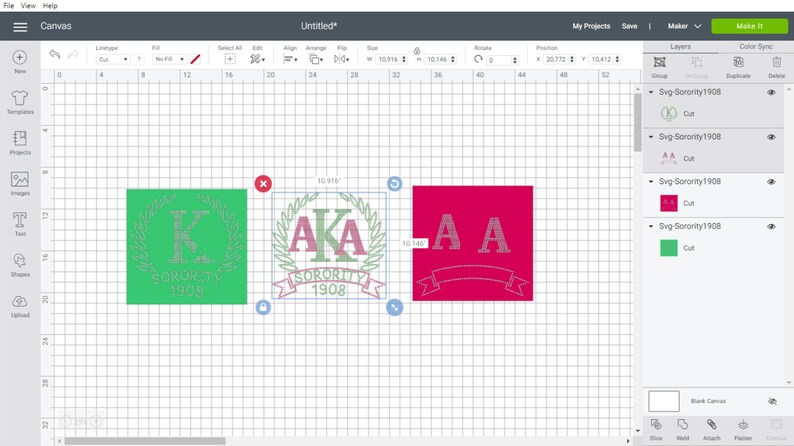Viewport: 794px width, 446px height.
Task: Open the Flip dropdown
Action: [341, 59]
